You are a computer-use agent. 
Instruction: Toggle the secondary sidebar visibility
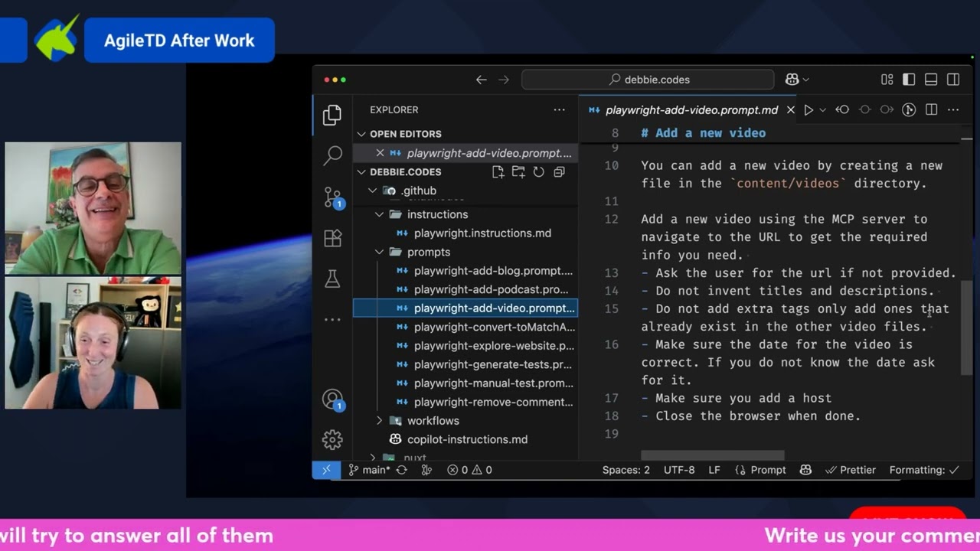click(x=953, y=80)
